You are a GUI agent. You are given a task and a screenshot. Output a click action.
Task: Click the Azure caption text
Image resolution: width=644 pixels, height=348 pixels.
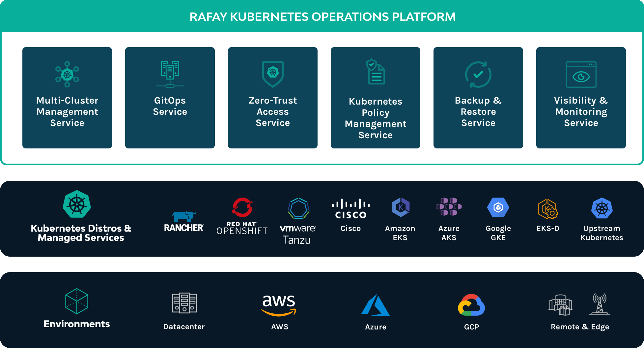pos(376,327)
